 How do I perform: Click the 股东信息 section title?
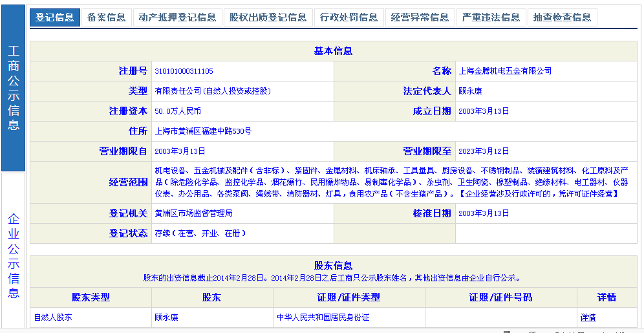click(333, 265)
